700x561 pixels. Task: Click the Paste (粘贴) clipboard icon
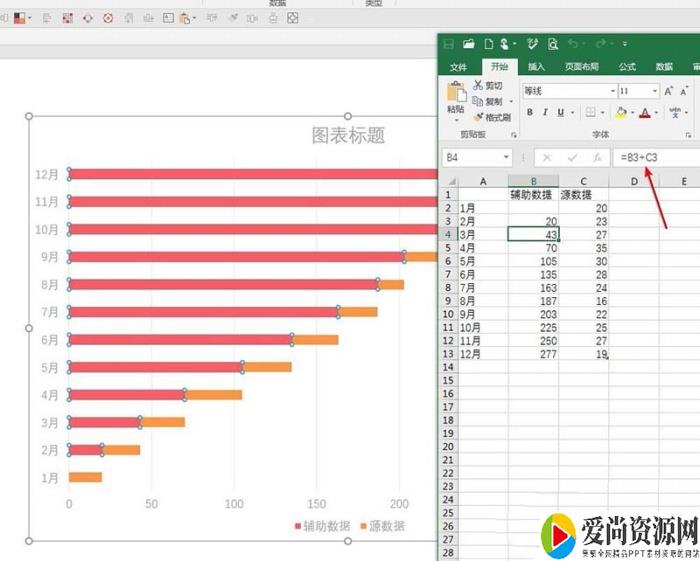pos(456,97)
